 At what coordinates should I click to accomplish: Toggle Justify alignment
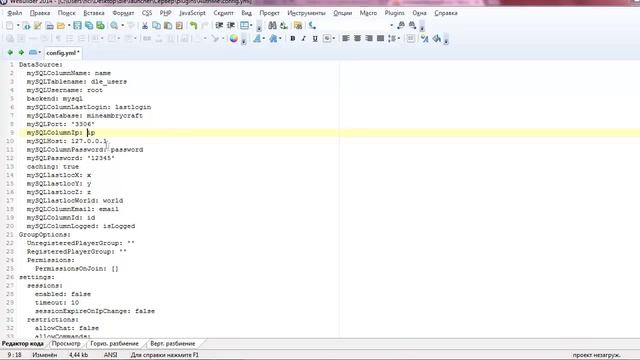point(380,38)
